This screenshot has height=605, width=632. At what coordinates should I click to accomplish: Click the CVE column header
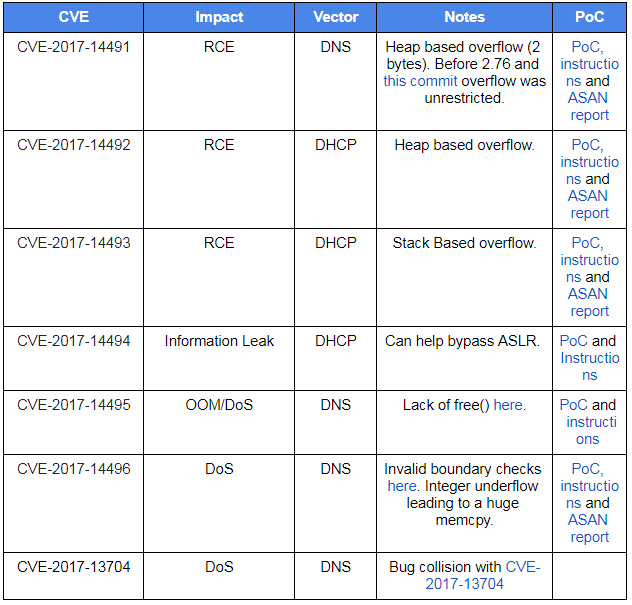(x=73, y=17)
